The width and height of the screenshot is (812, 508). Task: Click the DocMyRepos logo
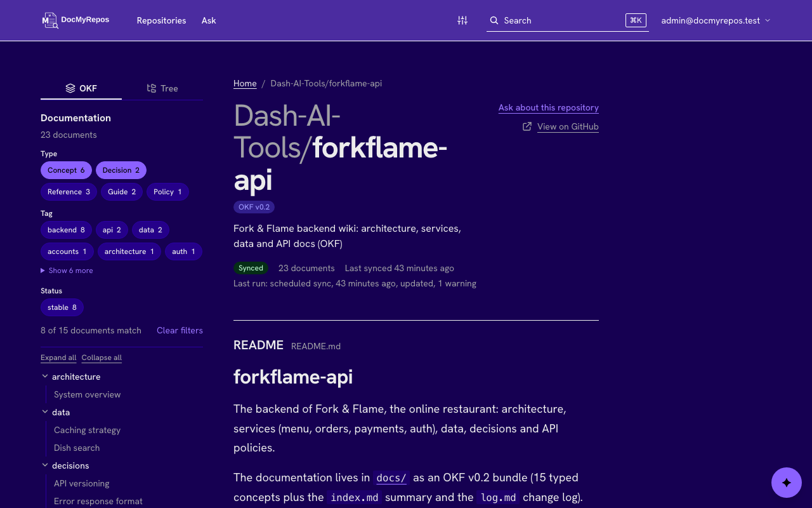coord(75,20)
